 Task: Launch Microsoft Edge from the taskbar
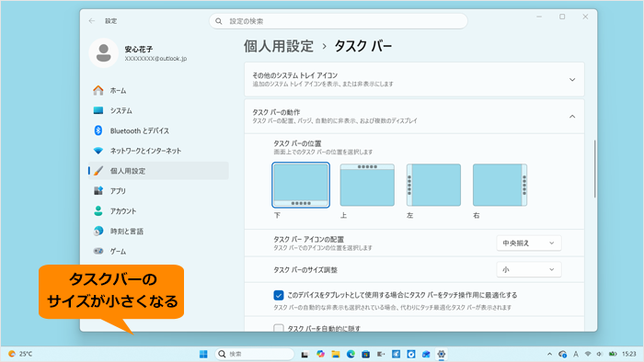[351, 355]
